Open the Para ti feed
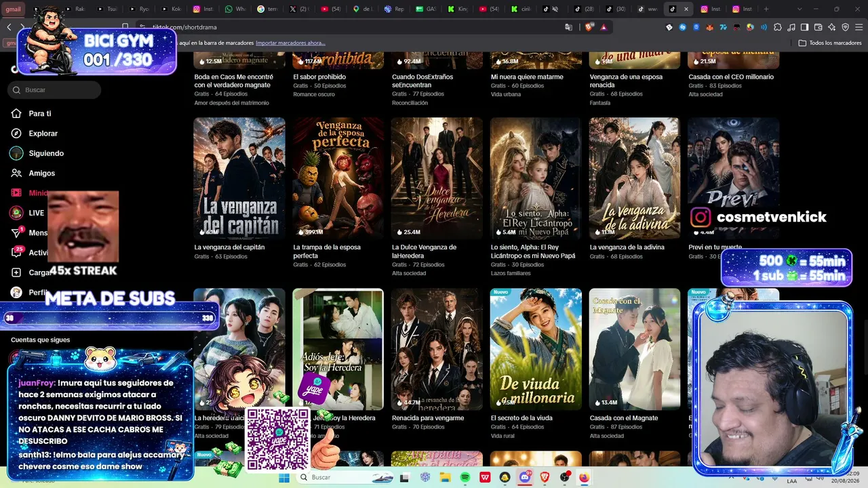The image size is (868, 488). [x=39, y=114]
